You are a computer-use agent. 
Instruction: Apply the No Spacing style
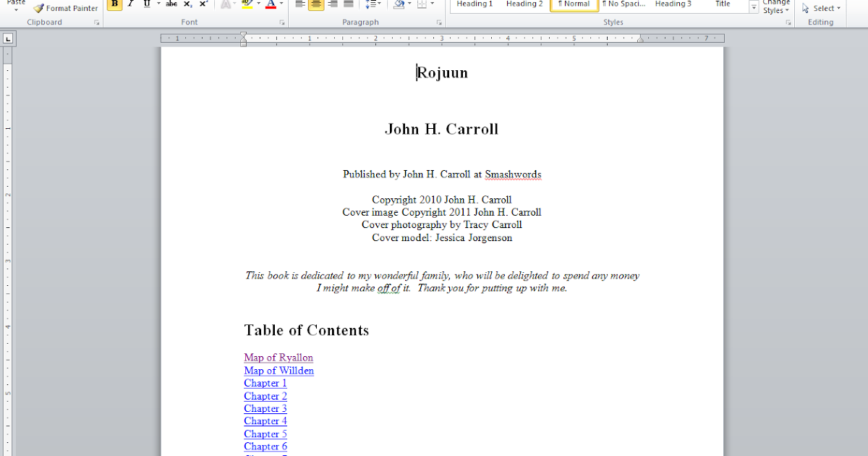point(624,4)
